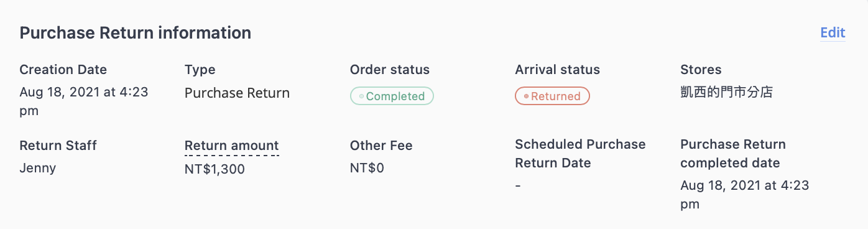Select the red Returned arrival status badge
Screen dimensions: 868x229
(x=552, y=96)
